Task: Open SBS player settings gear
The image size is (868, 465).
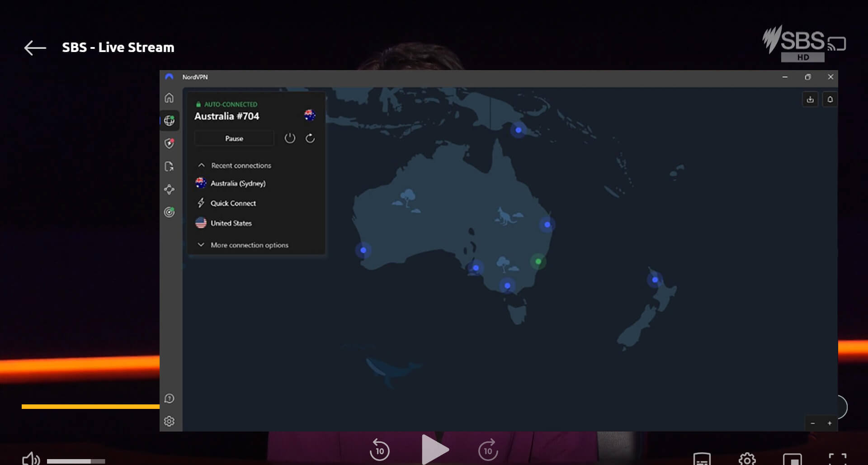Action: tap(747, 459)
